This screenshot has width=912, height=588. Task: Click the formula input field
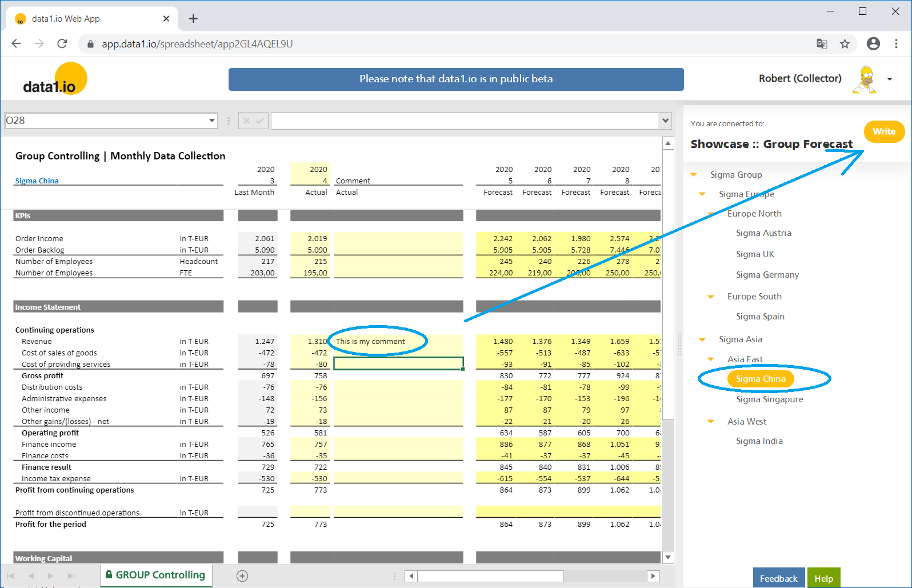tap(465, 121)
